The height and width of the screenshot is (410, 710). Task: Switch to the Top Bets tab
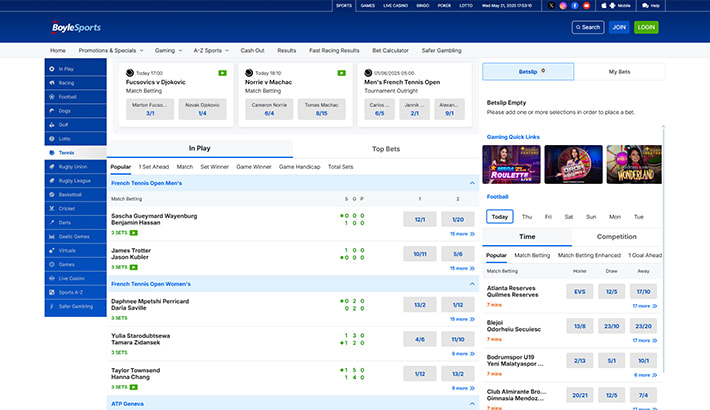pos(386,149)
